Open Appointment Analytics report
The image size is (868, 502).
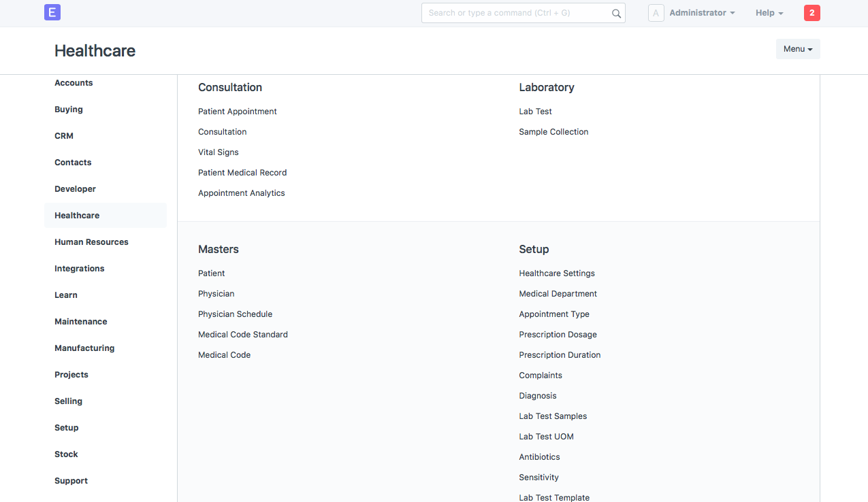click(242, 193)
